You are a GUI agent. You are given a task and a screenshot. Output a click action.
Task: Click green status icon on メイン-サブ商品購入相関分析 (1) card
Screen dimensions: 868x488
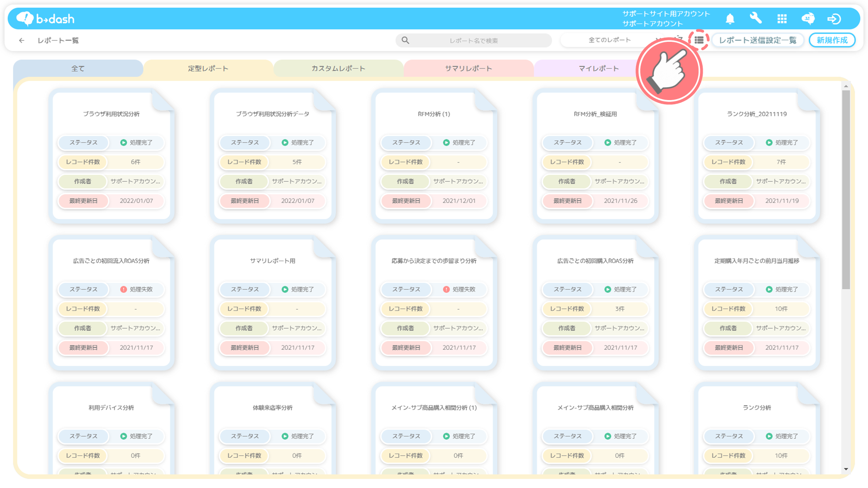[x=446, y=437]
